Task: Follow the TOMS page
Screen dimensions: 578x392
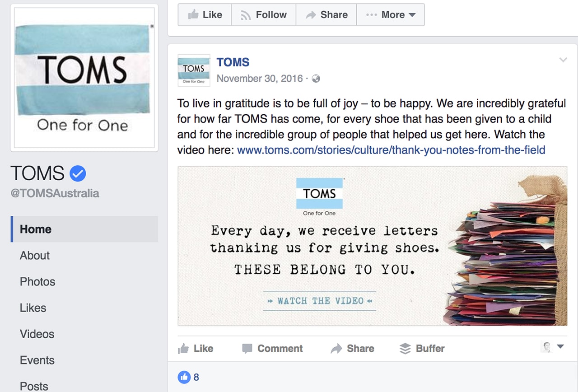Action: (x=264, y=15)
